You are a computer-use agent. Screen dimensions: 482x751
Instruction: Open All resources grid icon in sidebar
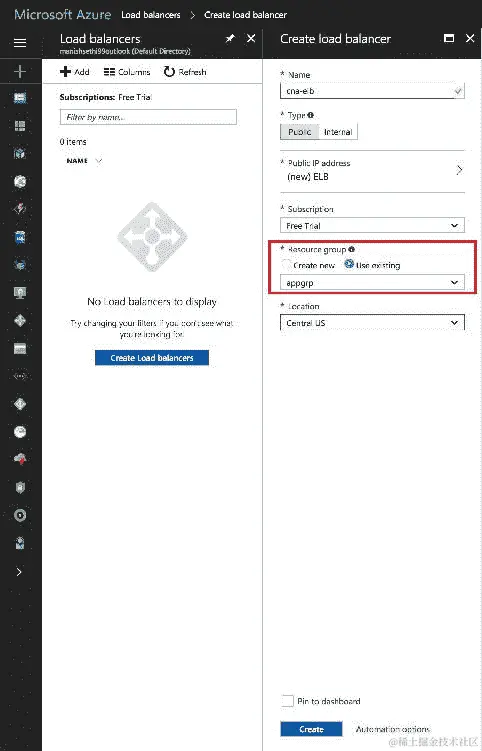click(20, 126)
